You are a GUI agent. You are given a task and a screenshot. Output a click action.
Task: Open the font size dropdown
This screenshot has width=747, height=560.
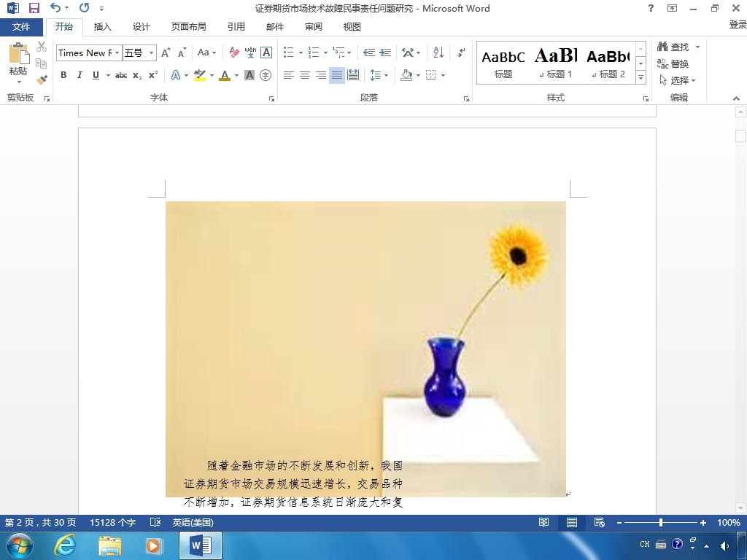[151, 52]
